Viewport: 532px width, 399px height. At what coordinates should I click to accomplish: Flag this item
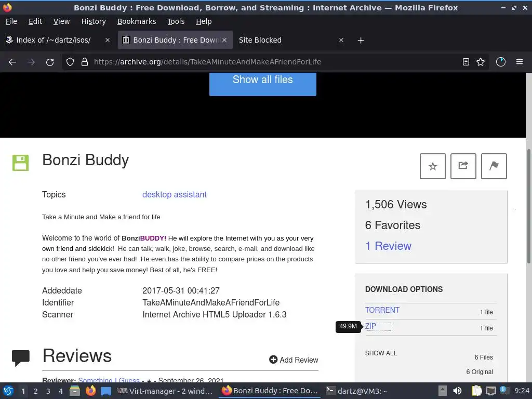[494, 166]
